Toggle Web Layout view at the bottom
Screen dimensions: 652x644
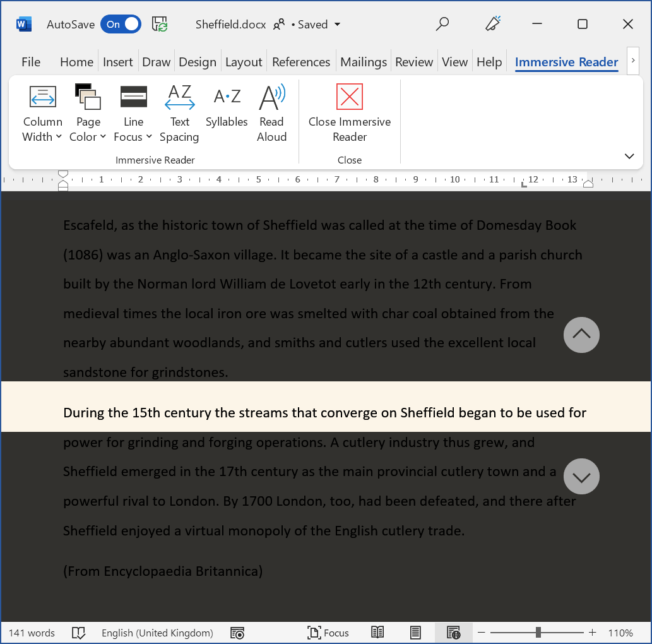[452, 633]
